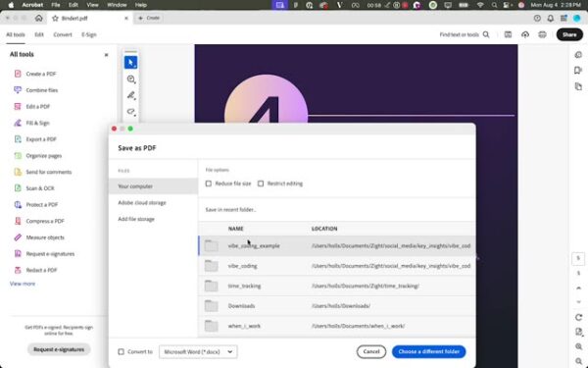Open the help question mark icon
The height and width of the screenshot is (368, 588).
pos(537,18)
